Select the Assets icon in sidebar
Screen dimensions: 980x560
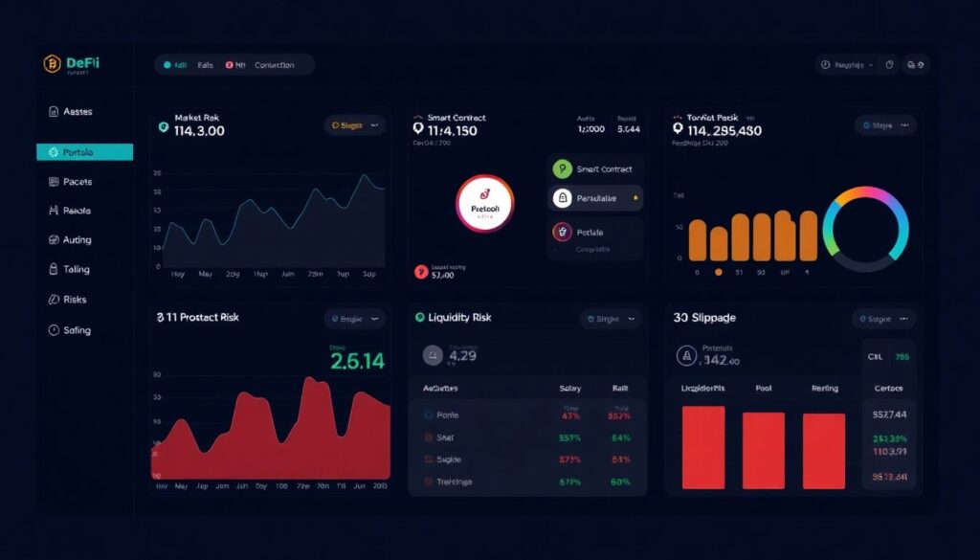click(x=53, y=112)
